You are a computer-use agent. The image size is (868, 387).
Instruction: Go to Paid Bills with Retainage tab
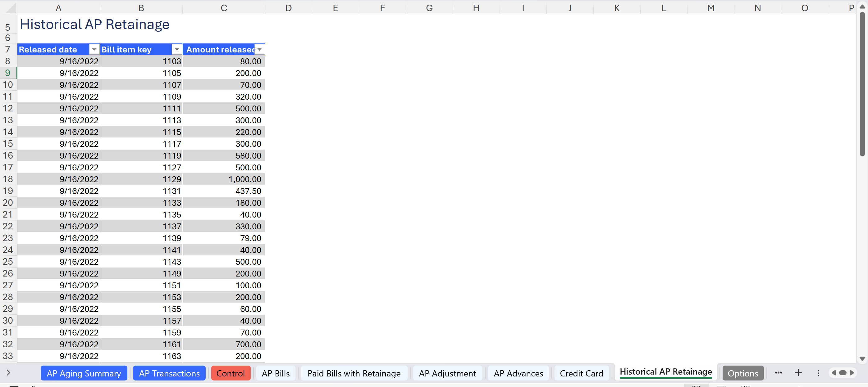point(354,373)
